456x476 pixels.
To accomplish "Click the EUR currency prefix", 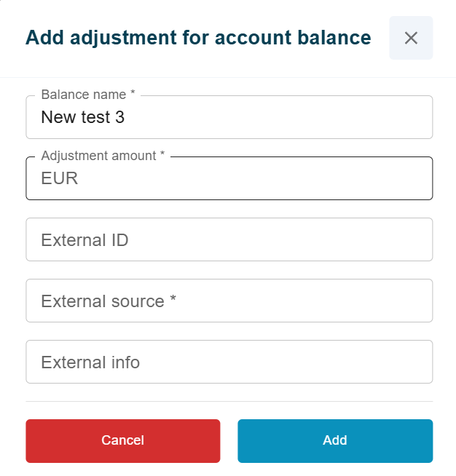I will (59, 178).
